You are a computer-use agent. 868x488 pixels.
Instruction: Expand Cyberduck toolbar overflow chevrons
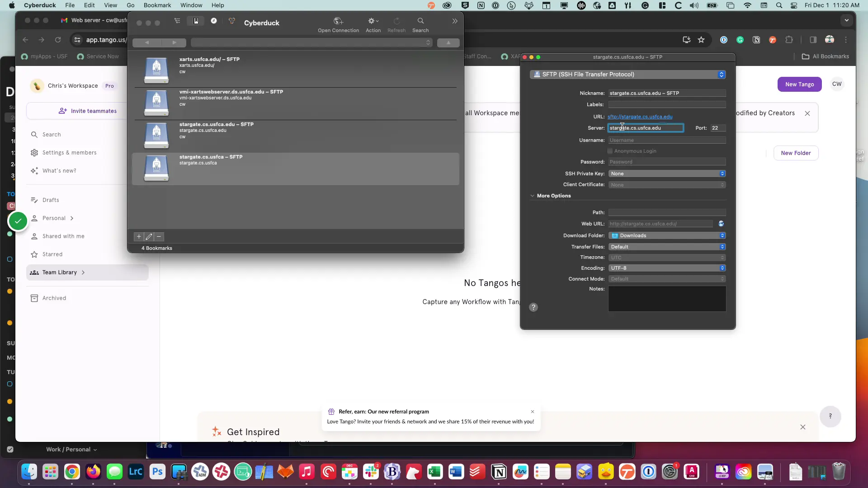coord(455,21)
